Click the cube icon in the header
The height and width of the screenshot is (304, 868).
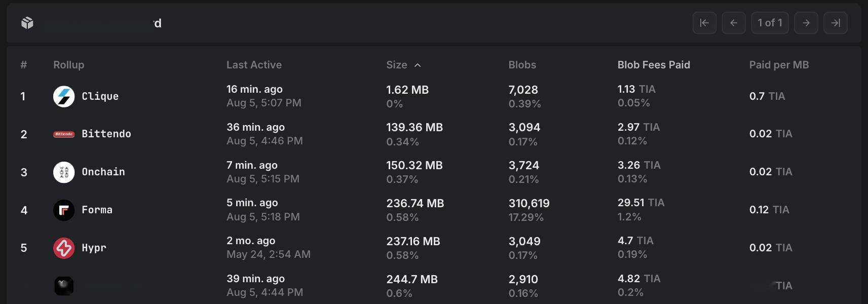[27, 23]
